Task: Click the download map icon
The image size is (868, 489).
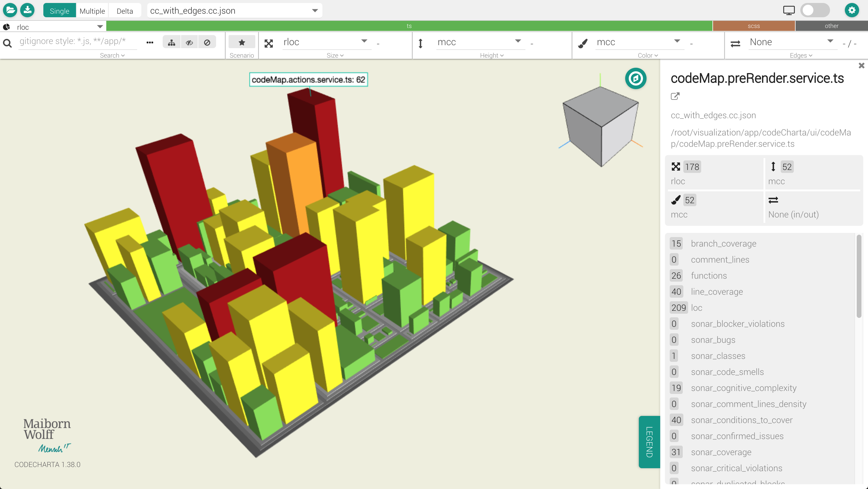Action: click(x=27, y=10)
